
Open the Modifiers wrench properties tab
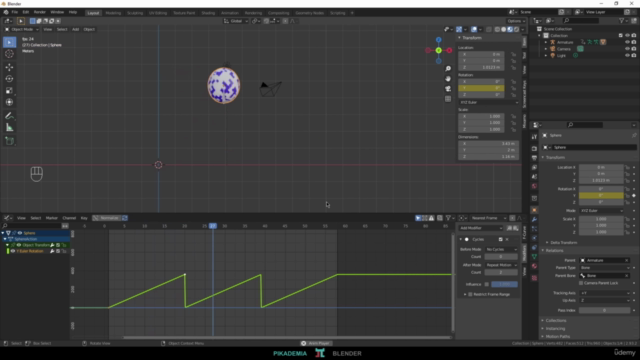pos(534,220)
